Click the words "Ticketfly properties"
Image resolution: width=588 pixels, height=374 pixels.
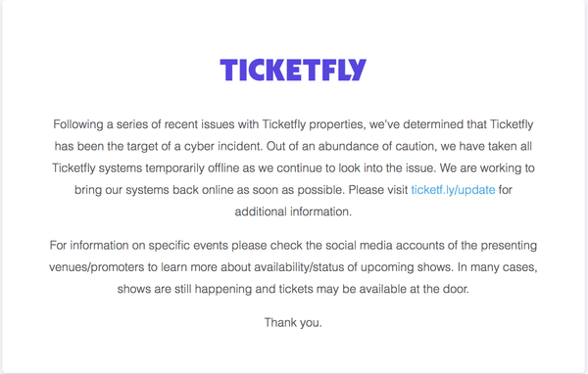[314, 124]
